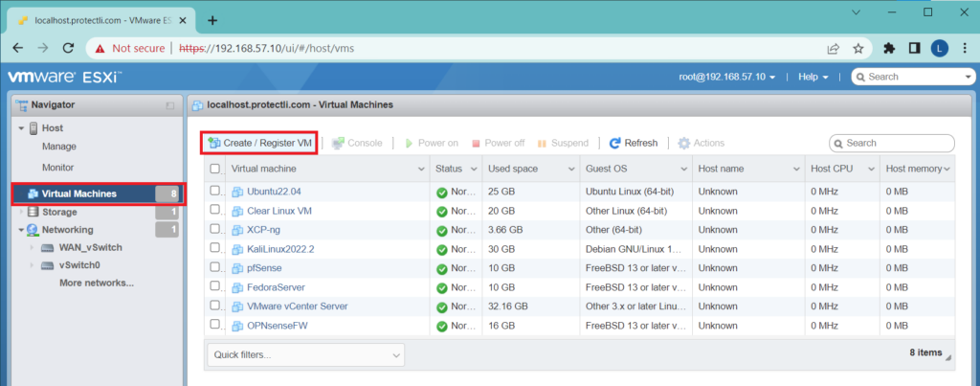Expand the WAN_vSwitch node
The image size is (980, 386).
click(x=32, y=248)
